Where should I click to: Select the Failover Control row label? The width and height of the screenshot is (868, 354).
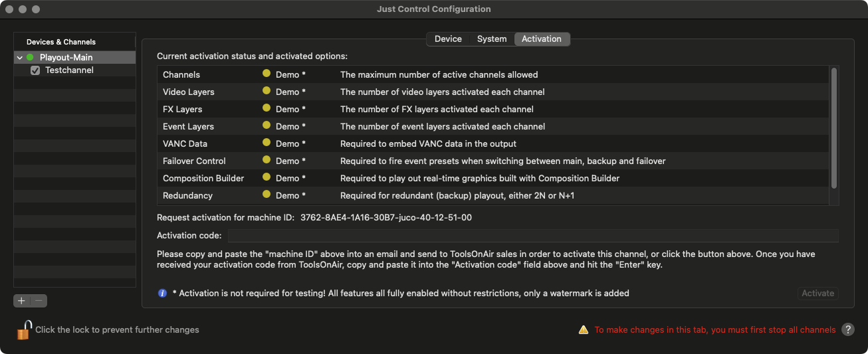tap(195, 161)
